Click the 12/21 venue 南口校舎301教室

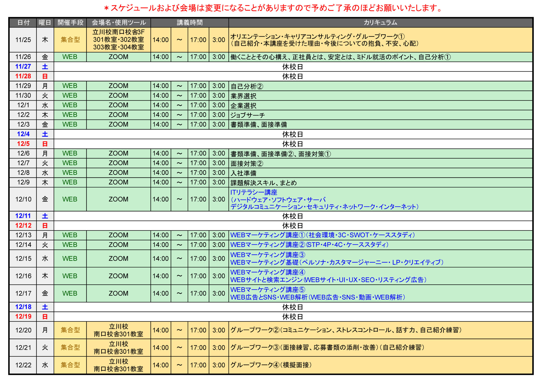click(x=118, y=347)
